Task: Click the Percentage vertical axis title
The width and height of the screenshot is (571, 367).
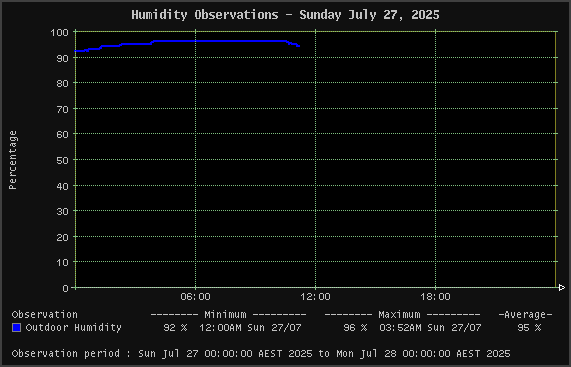Action: pos(13,160)
